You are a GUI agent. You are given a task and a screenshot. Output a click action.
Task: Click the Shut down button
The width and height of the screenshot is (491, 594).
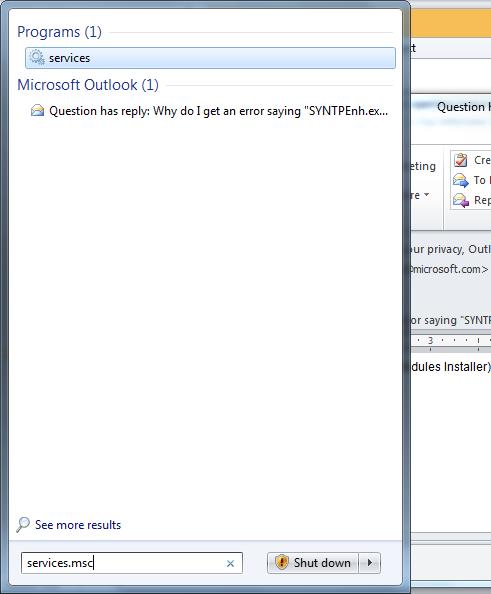pos(313,563)
